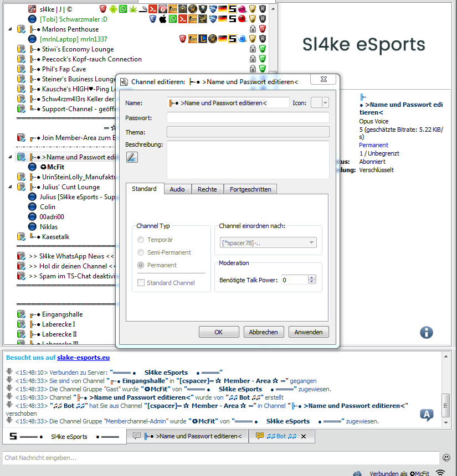Click the Bot private chat bubble icon

click(x=260, y=436)
